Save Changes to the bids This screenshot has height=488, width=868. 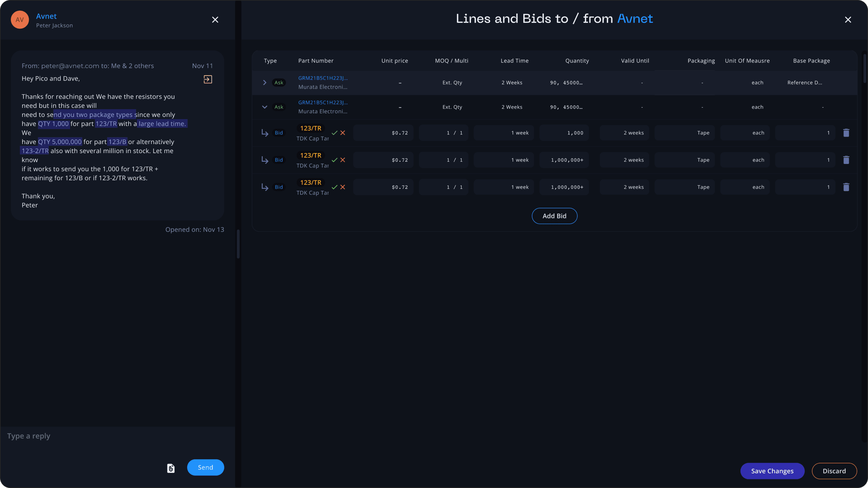pos(772,471)
